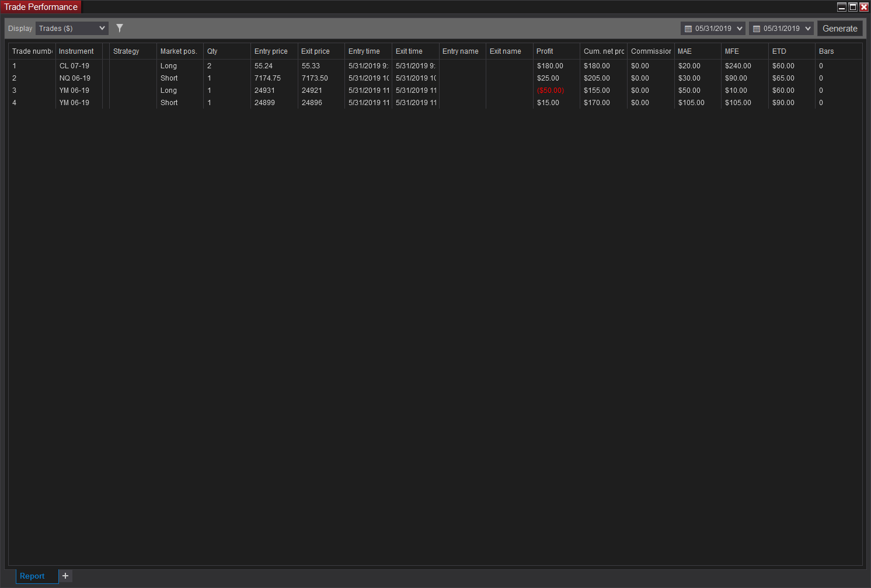This screenshot has width=871, height=588.
Task: Click the Exit name column header
Action: [510, 51]
